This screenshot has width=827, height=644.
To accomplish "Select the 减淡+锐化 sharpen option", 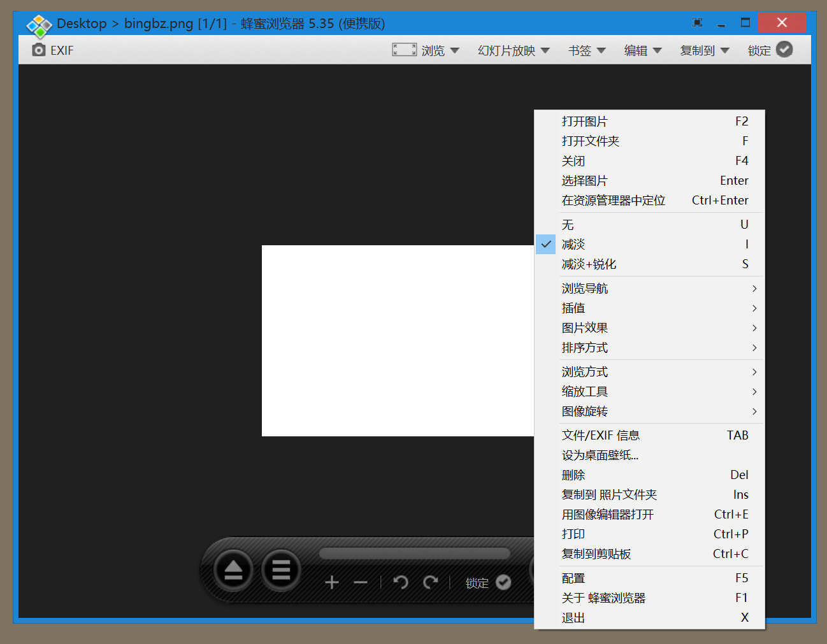I will pyautogui.click(x=589, y=264).
